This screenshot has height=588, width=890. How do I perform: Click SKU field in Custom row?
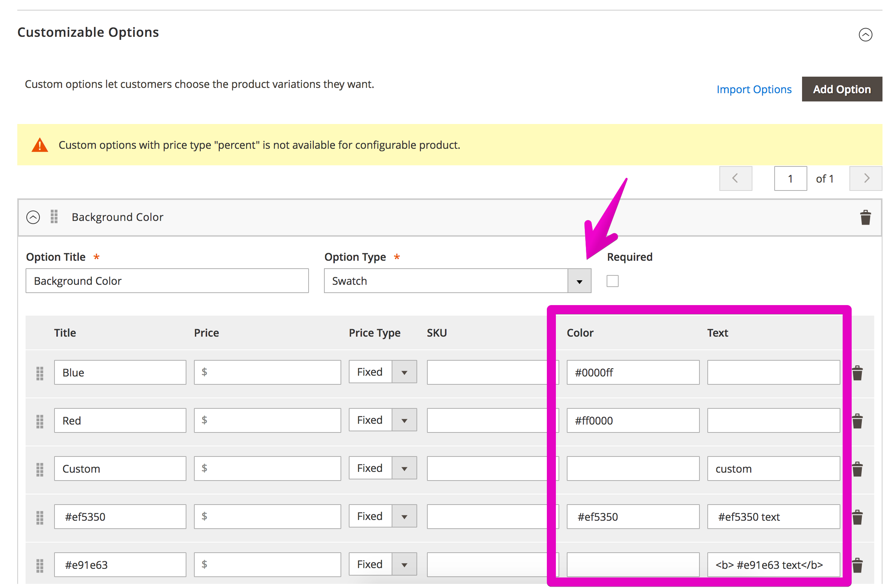click(493, 469)
